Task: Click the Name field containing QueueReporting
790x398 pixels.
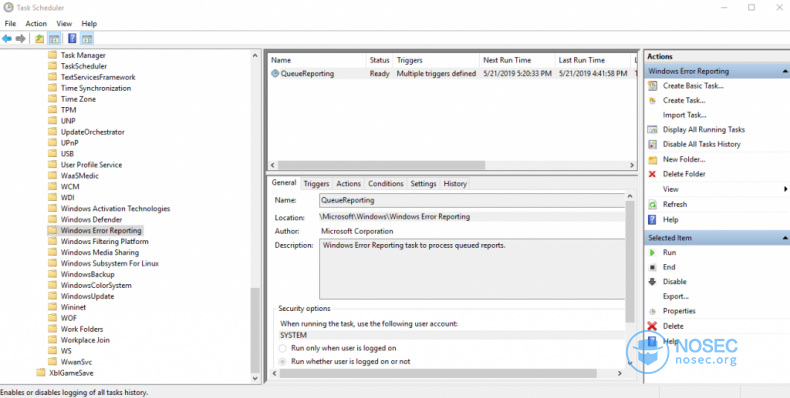Action: coord(472,201)
